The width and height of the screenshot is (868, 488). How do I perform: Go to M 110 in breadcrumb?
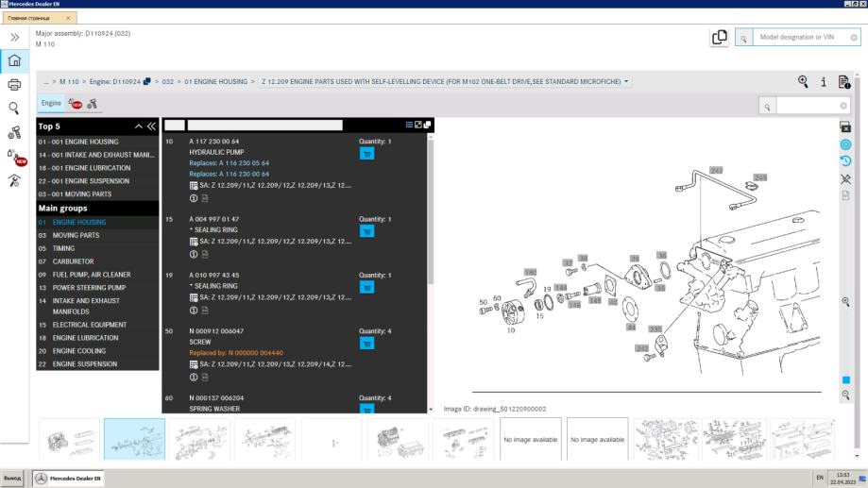click(x=69, y=81)
